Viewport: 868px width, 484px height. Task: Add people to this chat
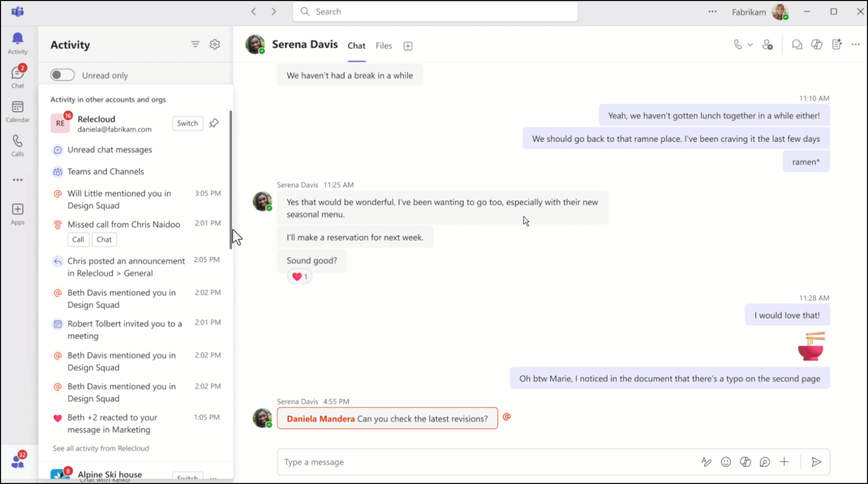tap(768, 44)
